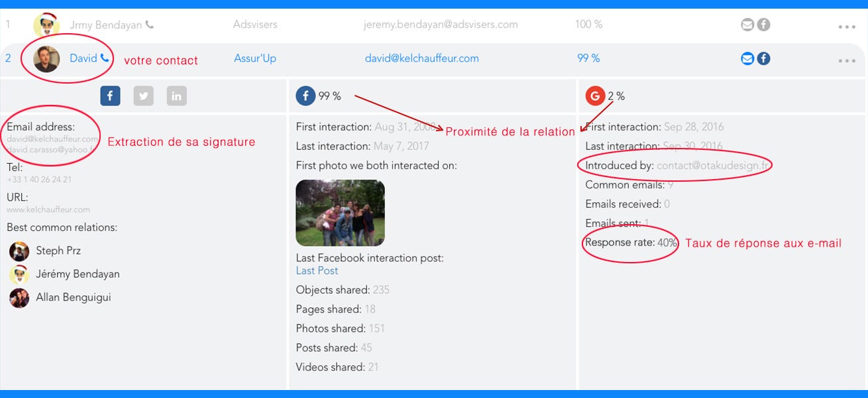Screen dimensions: 868x398
Task: Click david@kelchauffeur.com in the David row
Action: coord(421,58)
